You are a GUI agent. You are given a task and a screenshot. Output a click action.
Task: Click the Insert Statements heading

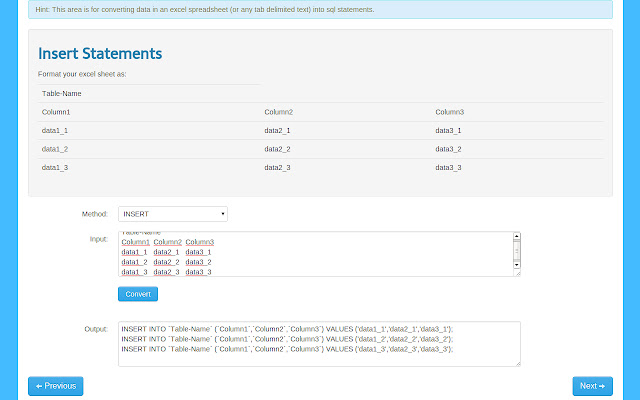[x=100, y=53]
